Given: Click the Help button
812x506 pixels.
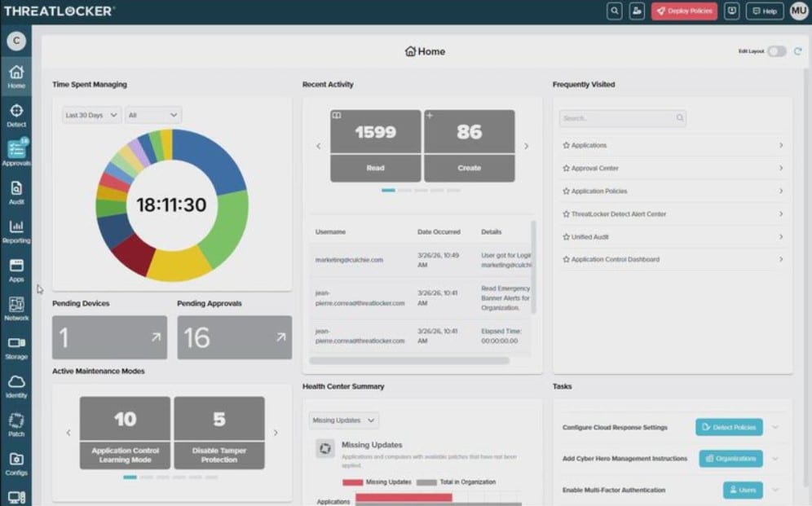Looking at the screenshot, I should 765,11.
